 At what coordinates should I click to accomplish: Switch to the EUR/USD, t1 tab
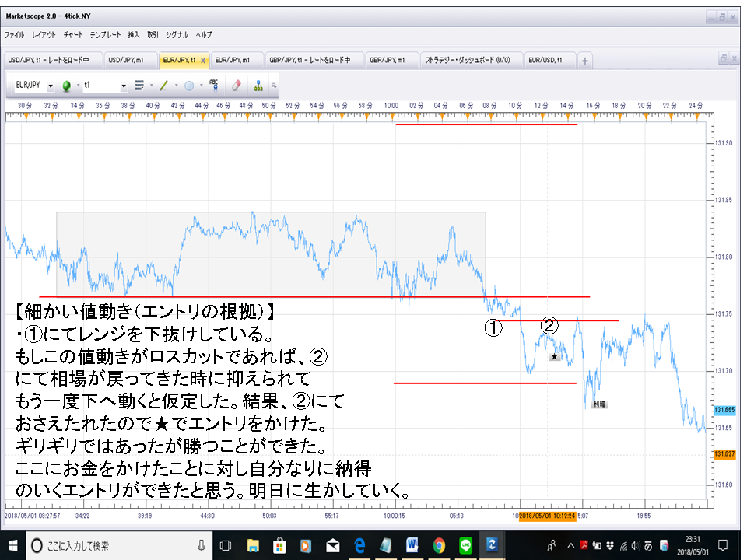(x=545, y=60)
